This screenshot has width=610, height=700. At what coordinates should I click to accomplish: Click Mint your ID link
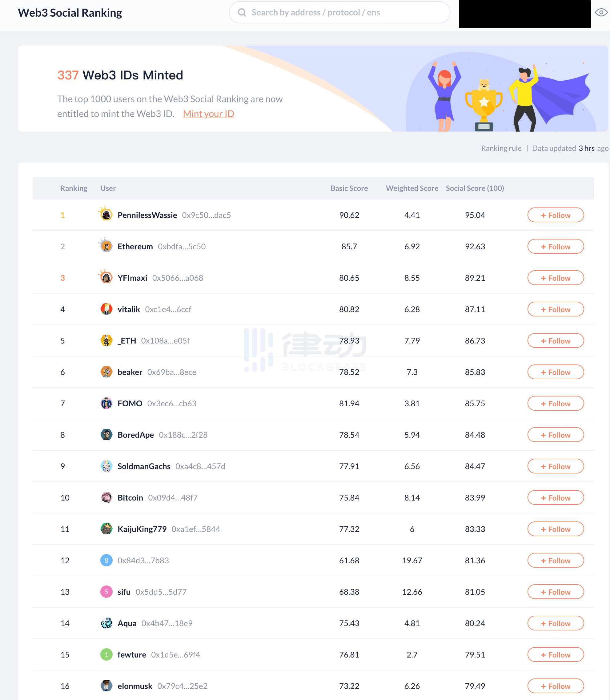tap(208, 113)
